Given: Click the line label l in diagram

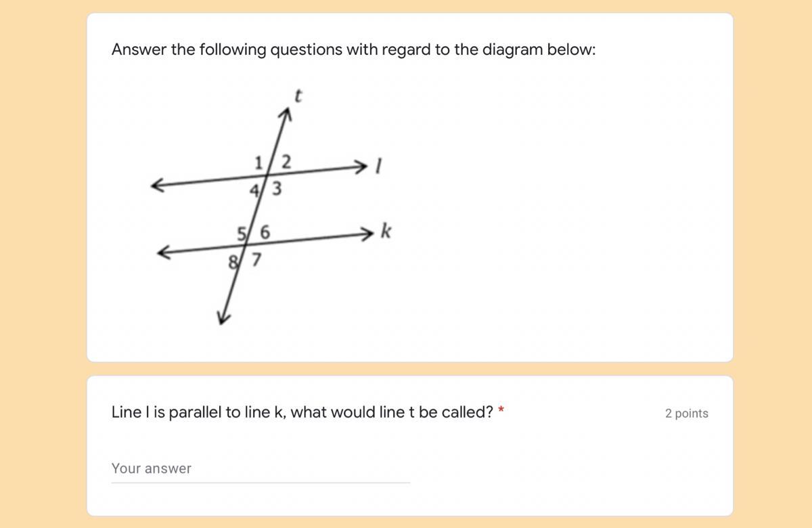Looking at the screenshot, I should click(380, 165).
